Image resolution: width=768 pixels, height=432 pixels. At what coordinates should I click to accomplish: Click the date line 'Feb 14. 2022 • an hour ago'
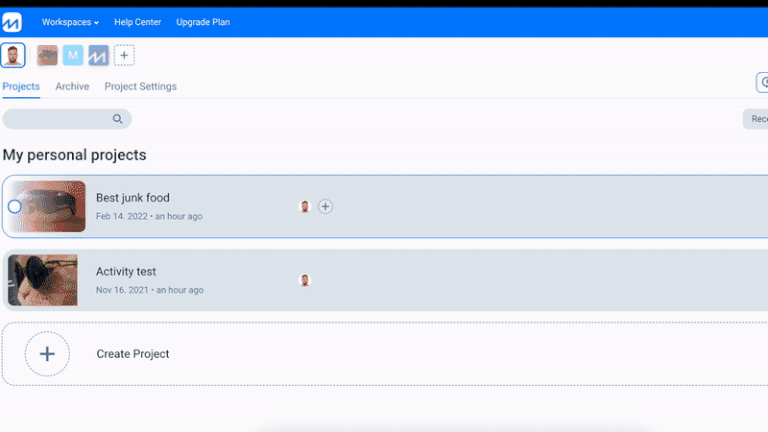tap(149, 216)
